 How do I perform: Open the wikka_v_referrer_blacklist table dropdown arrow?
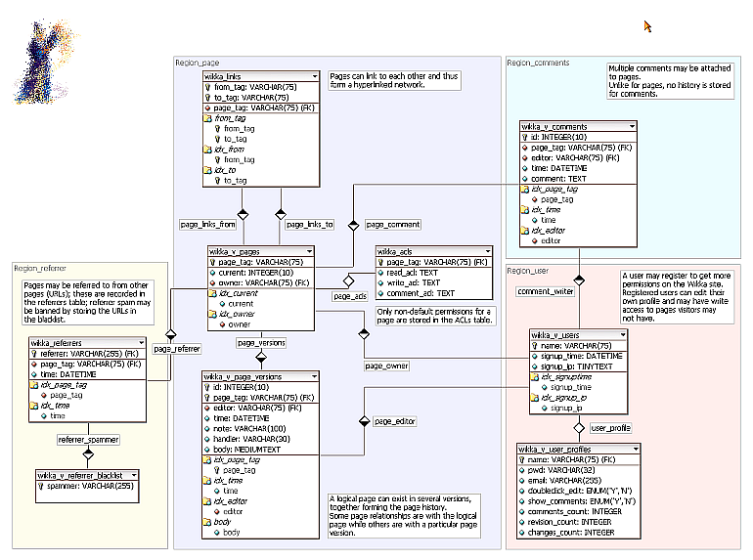(x=134, y=476)
